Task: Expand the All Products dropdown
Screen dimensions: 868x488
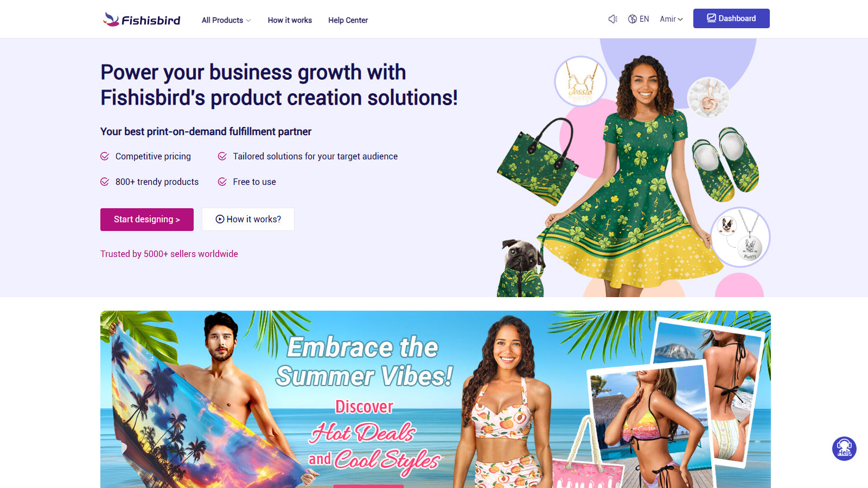Action: coord(226,20)
